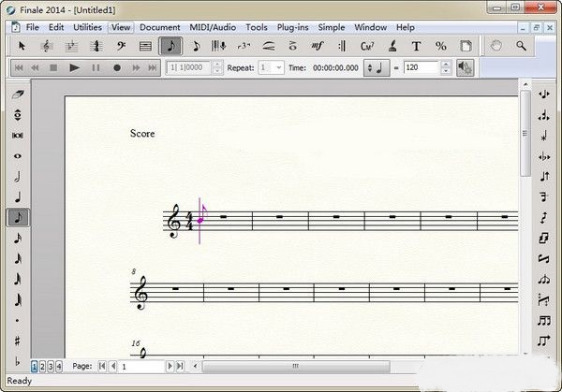Pick the sharp accidental tool
The height and width of the screenshot is (392, 562).
coord(19,341)
